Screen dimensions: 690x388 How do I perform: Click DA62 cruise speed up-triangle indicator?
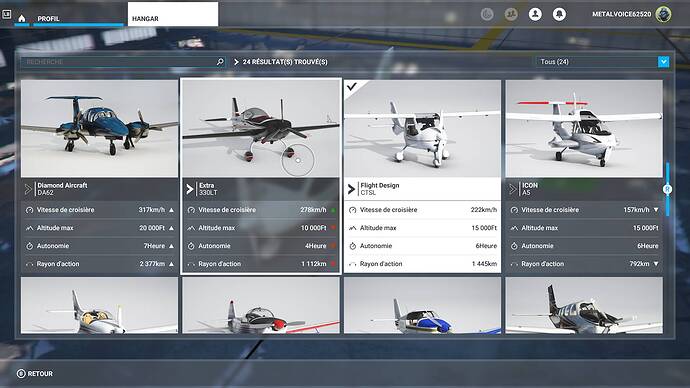(x=171, y=210)
